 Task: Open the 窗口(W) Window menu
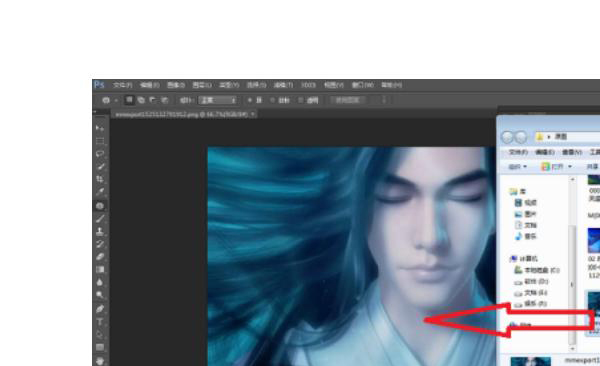(363, 85)
